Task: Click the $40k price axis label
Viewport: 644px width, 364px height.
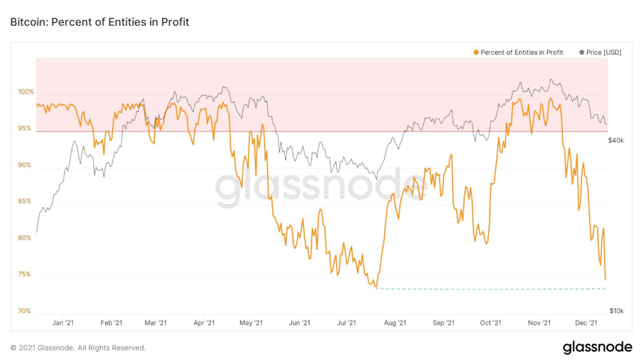Action: (616, 140)
